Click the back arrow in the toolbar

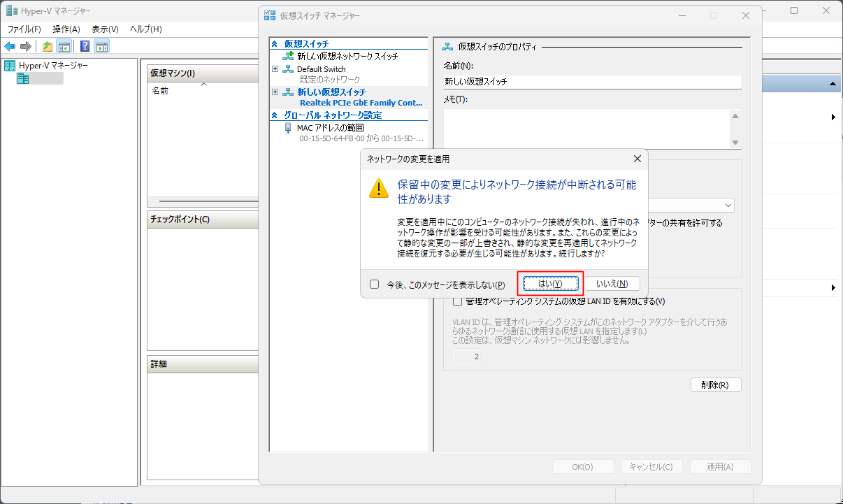tap(10, 47)
